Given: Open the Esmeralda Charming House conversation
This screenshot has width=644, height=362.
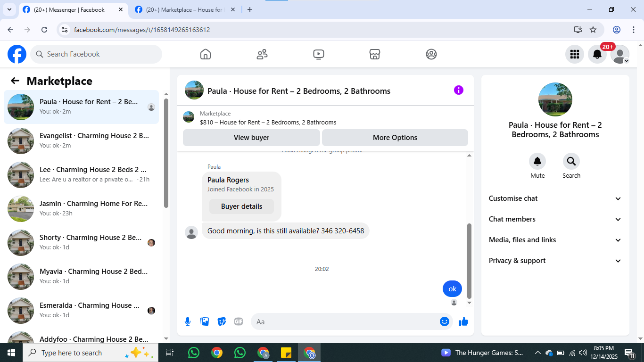Looking at the screenshot, I should coord(81,311).
